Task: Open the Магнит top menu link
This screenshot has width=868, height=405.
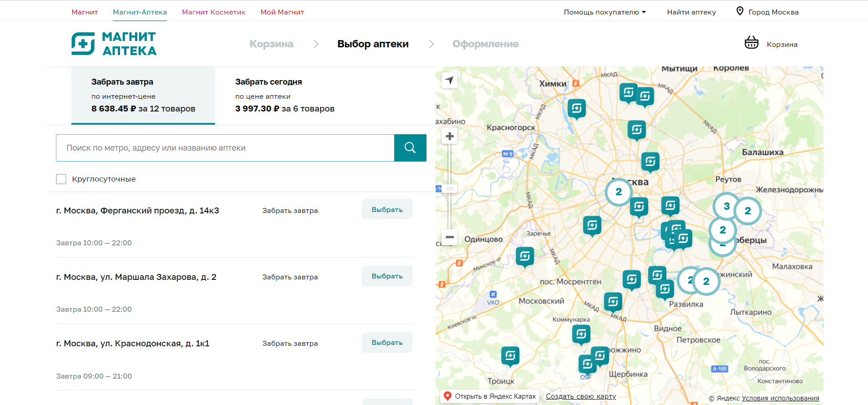Action: (85, 12)
